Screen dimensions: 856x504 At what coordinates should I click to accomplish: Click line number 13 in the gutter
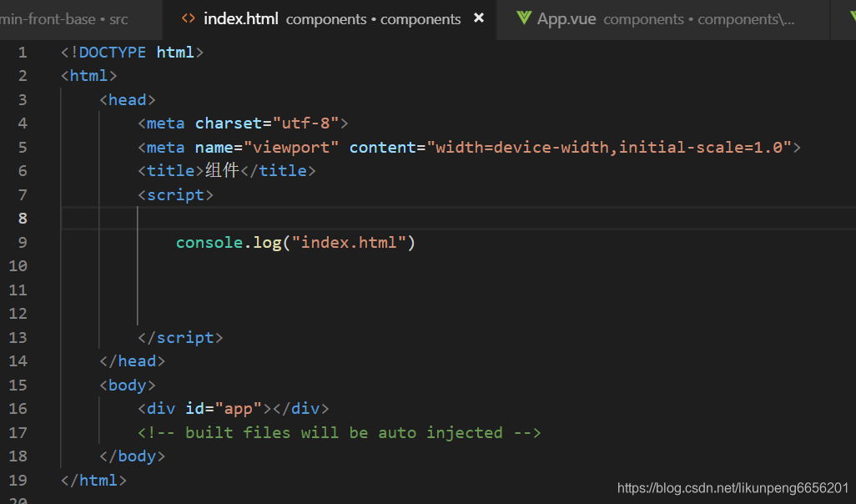coord(18,337)
